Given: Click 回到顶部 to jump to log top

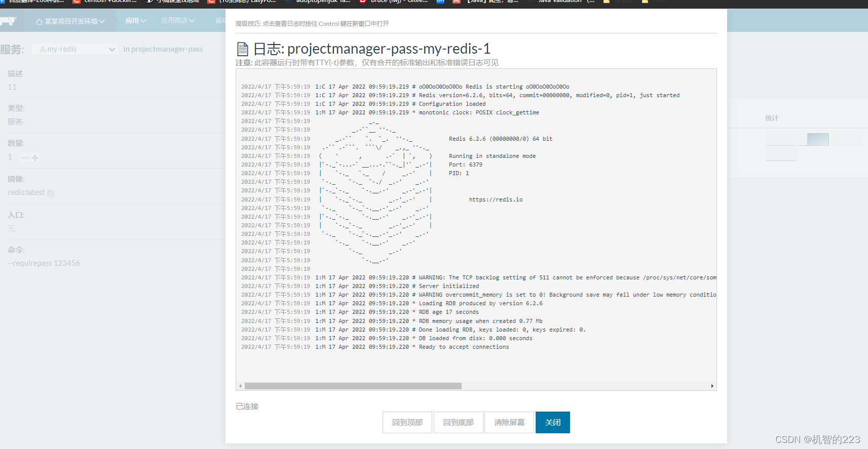Looking at the screenshot, I should coord(407,422).
